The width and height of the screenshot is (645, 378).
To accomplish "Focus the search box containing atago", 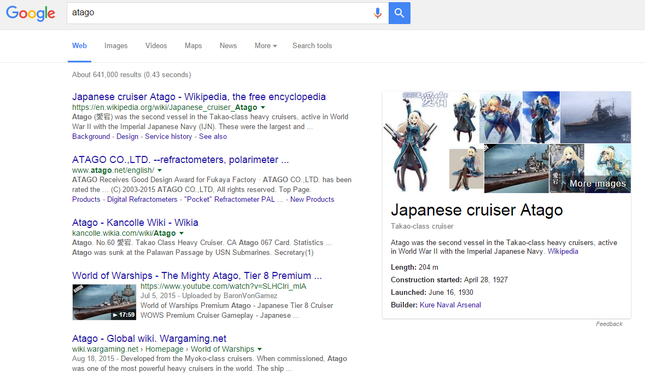I will pos(227,13).
